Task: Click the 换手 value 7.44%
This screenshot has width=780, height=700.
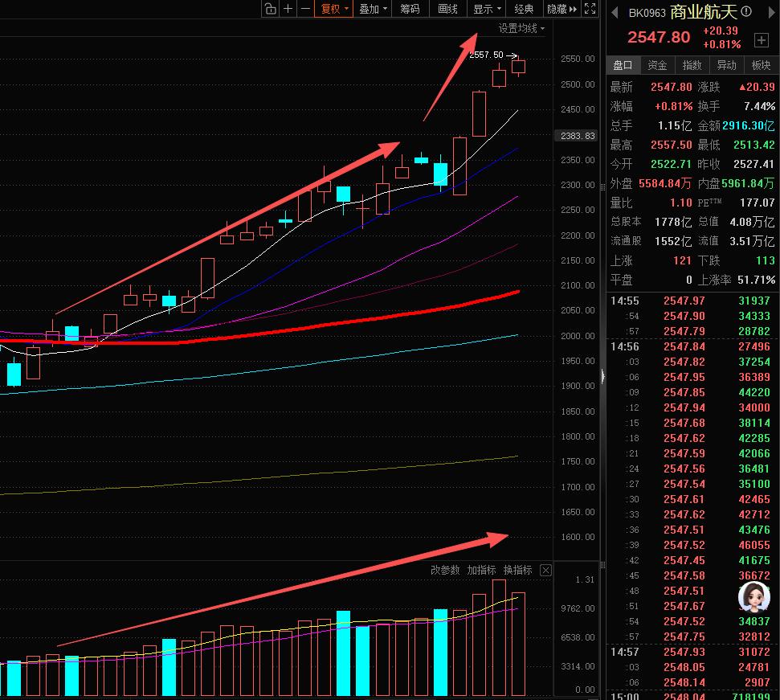Action: (759, 106)
